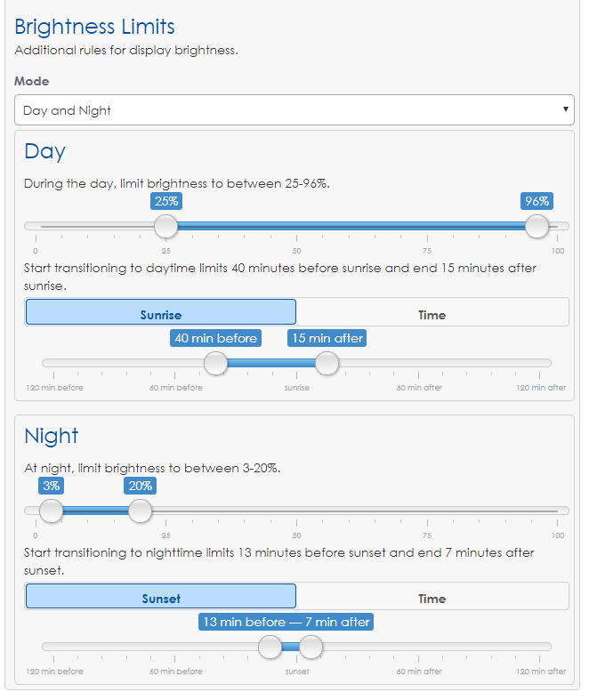Select Sunrise option in the Day section

pyautogui.click(x=161, y=312)
